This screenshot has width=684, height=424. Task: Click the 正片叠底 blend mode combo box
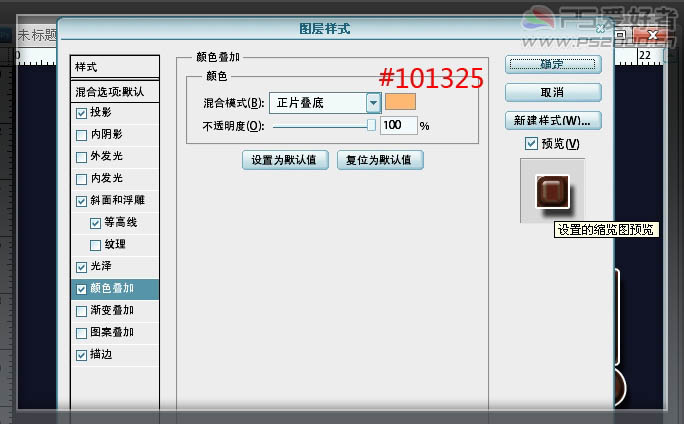tap(325, 103)
